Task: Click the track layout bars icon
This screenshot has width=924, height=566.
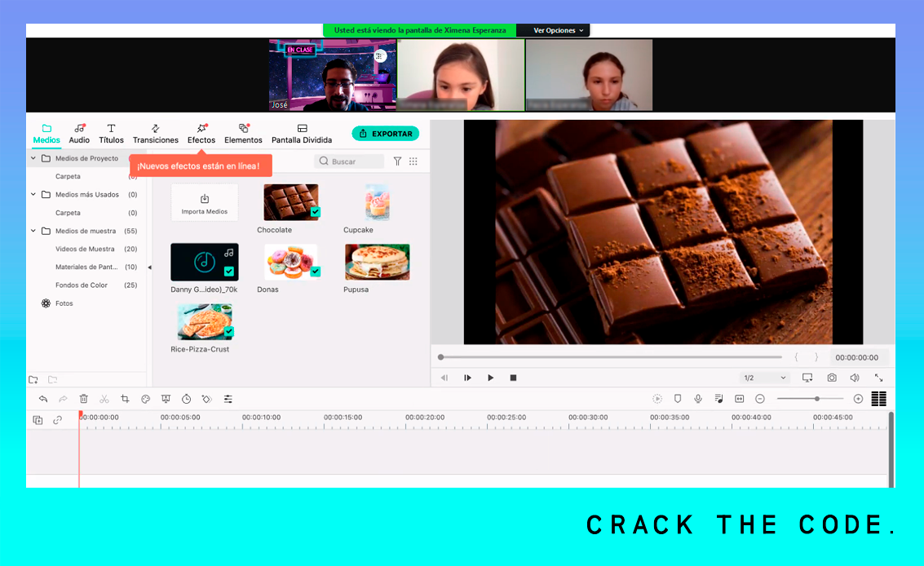Action: point(878,399)
